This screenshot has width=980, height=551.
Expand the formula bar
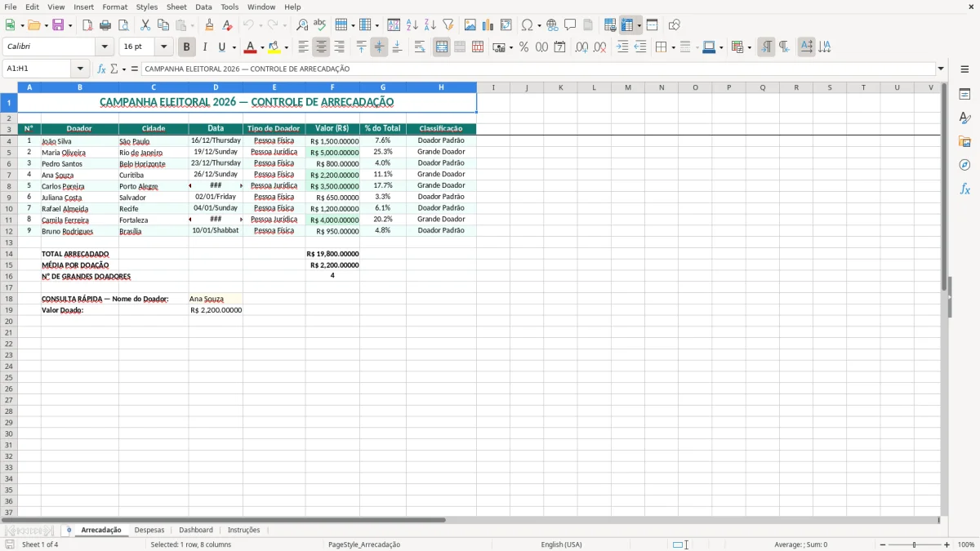tap(941, 69)
